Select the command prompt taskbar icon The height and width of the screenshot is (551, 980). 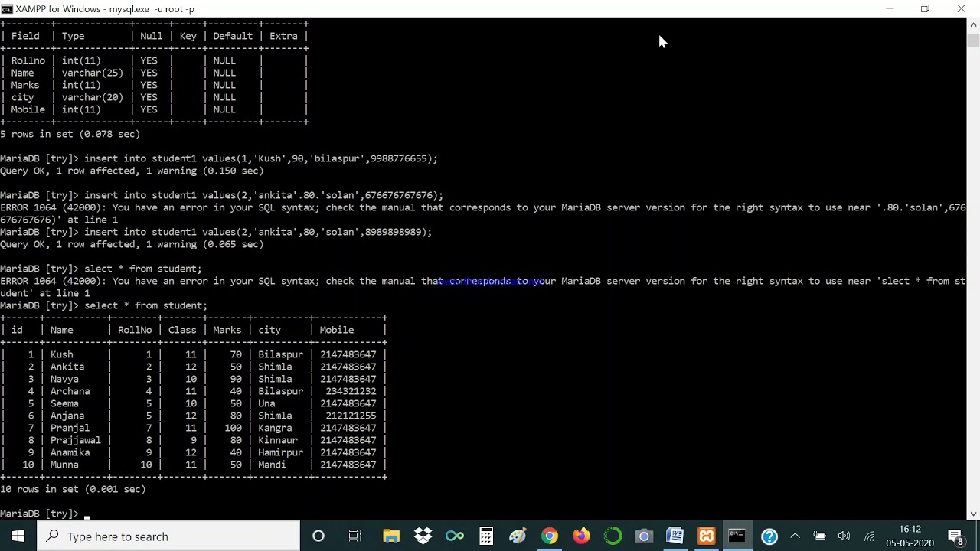[x=737, y=536]
